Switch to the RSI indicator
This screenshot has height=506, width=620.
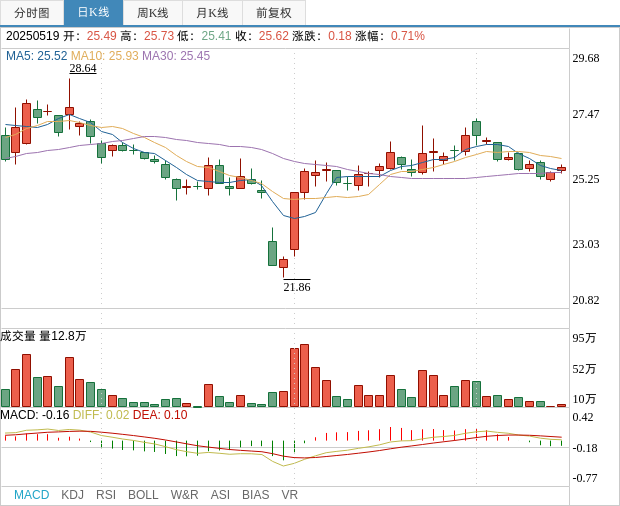pos(106,495)
